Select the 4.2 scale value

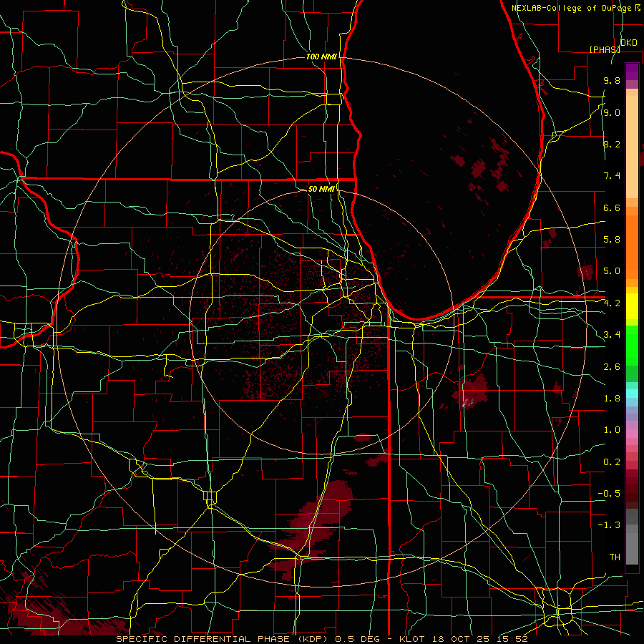(612, 303)
